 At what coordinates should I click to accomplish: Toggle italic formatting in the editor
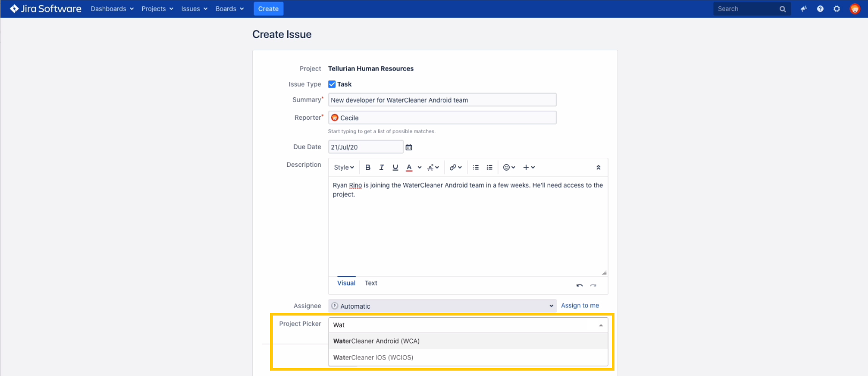381,167
